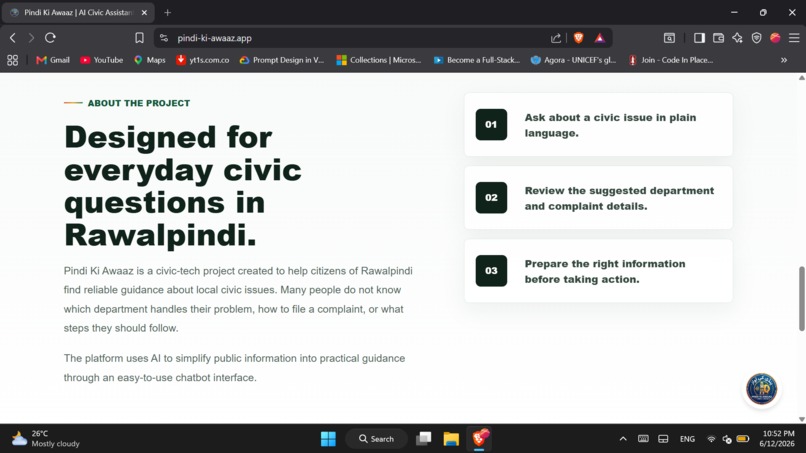This screenshot has width=806, height=453.
Task: Open the Brave Wallet icon
Action: coord(718,38)
